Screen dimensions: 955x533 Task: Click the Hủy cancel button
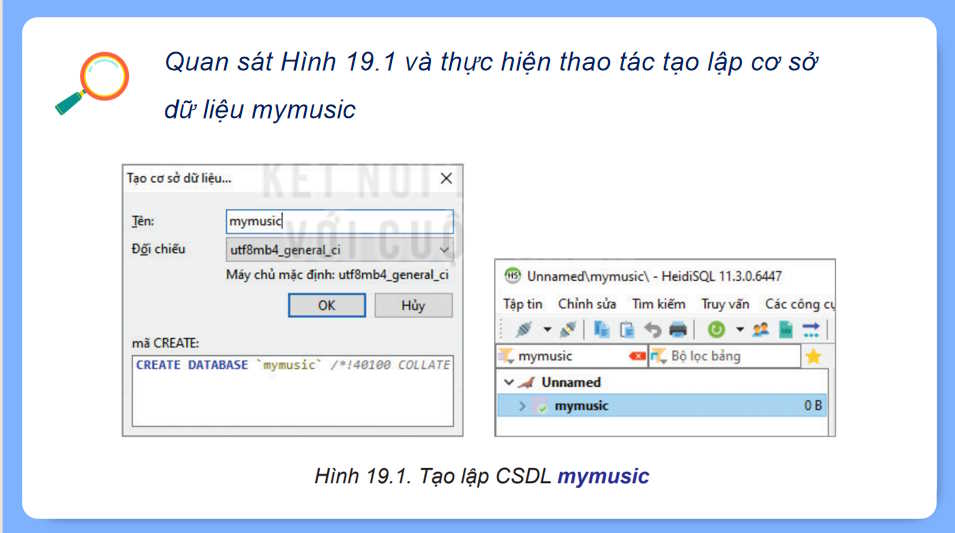pyautogui.click(x=414, y=305)
